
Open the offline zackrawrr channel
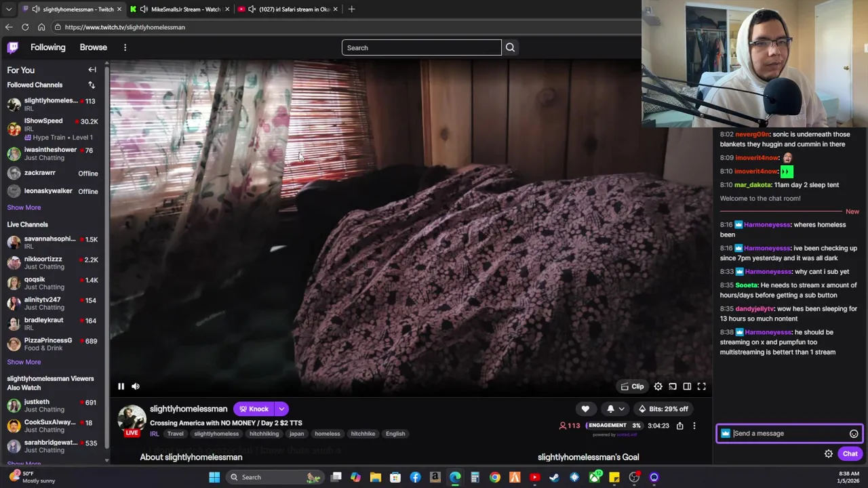click(x=53, y=173)
